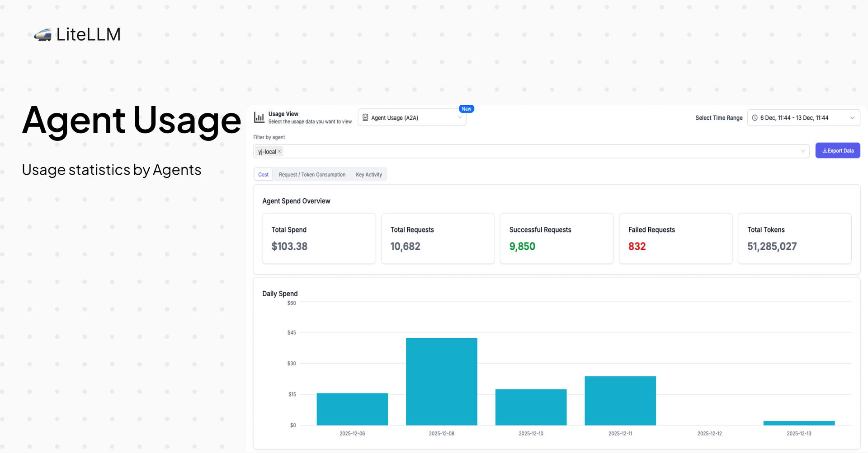Click the document icon in Agent Usage selector
Viewport: 868px width, 453px height.
tap(365, 117)
